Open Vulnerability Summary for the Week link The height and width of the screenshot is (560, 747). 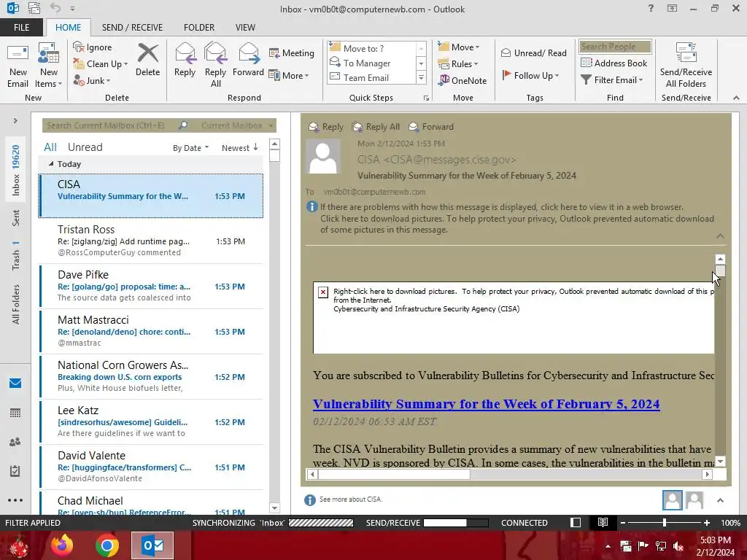(x=487, y=404)
